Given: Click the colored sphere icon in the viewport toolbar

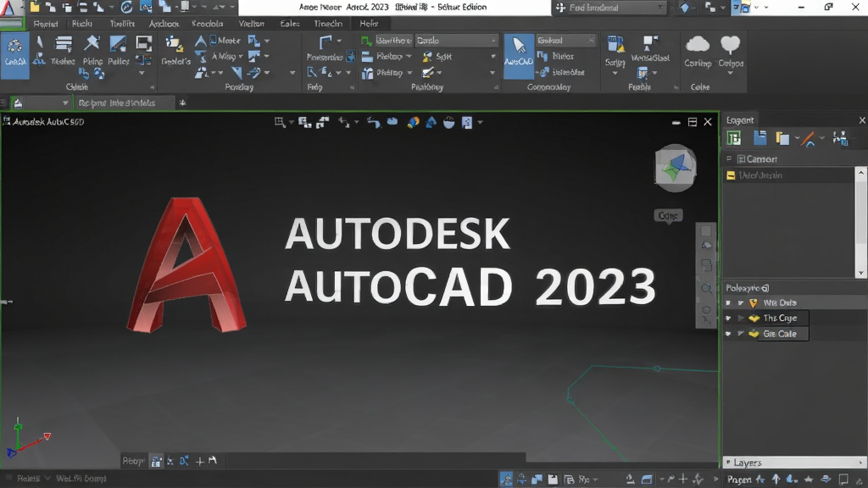Looking at the screenshot, I should [x=413, y=122].
